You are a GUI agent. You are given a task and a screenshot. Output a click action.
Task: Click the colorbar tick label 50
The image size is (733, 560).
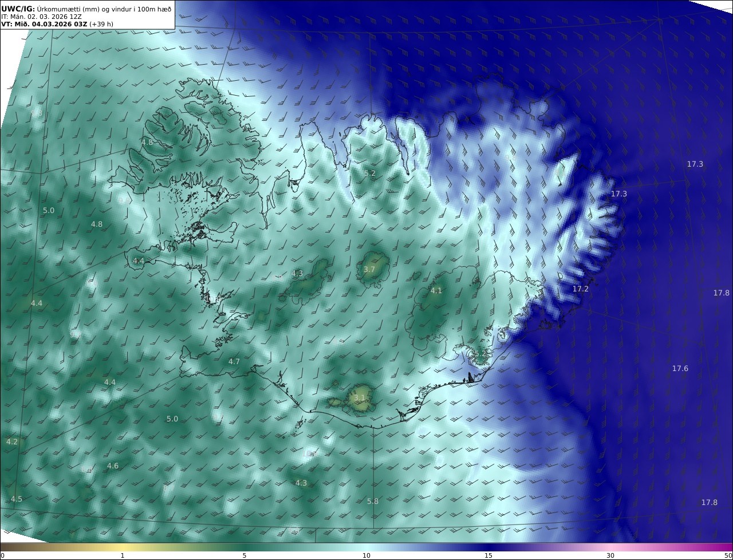pos(728,555)
